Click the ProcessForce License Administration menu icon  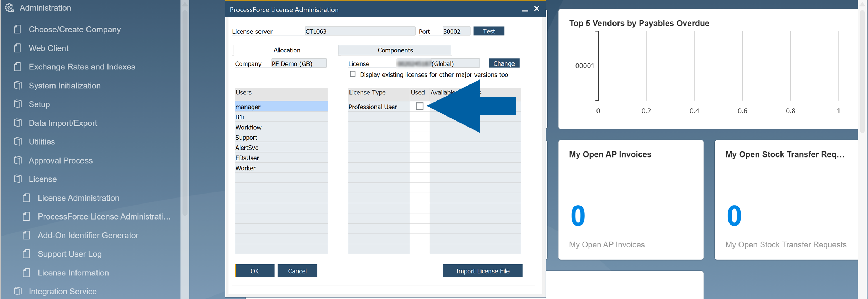(x=26, y=216)
